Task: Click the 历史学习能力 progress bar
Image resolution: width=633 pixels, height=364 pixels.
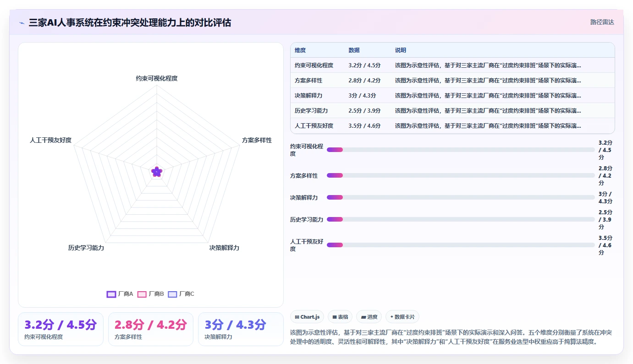Action: tap(461, 219)
